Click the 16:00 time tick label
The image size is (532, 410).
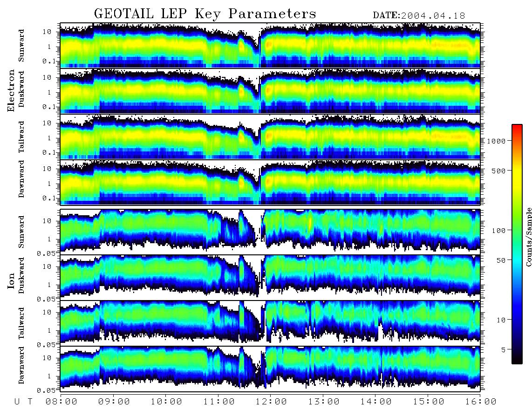pos(481,402)
